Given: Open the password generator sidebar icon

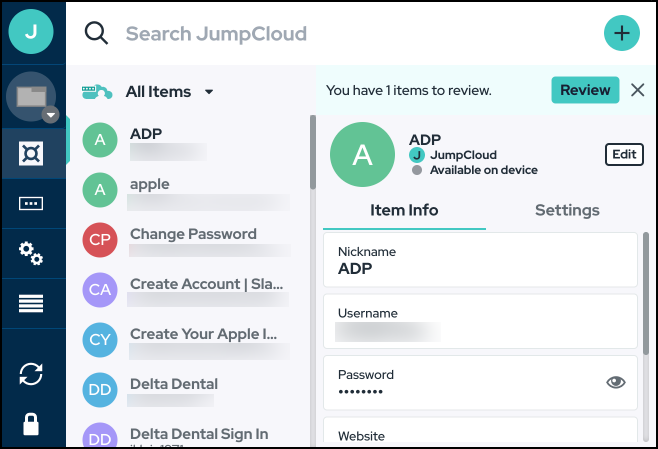Looking at the screenshot, I should (x=32, y=203).
